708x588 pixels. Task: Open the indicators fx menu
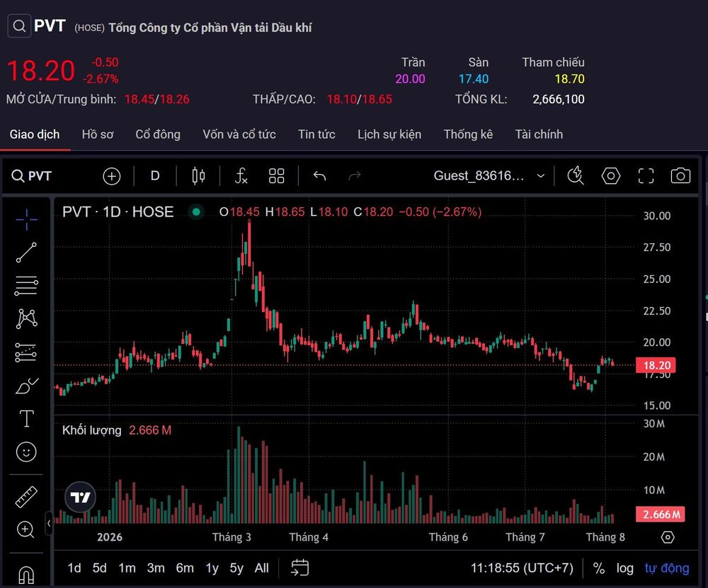tap(241, 175)
